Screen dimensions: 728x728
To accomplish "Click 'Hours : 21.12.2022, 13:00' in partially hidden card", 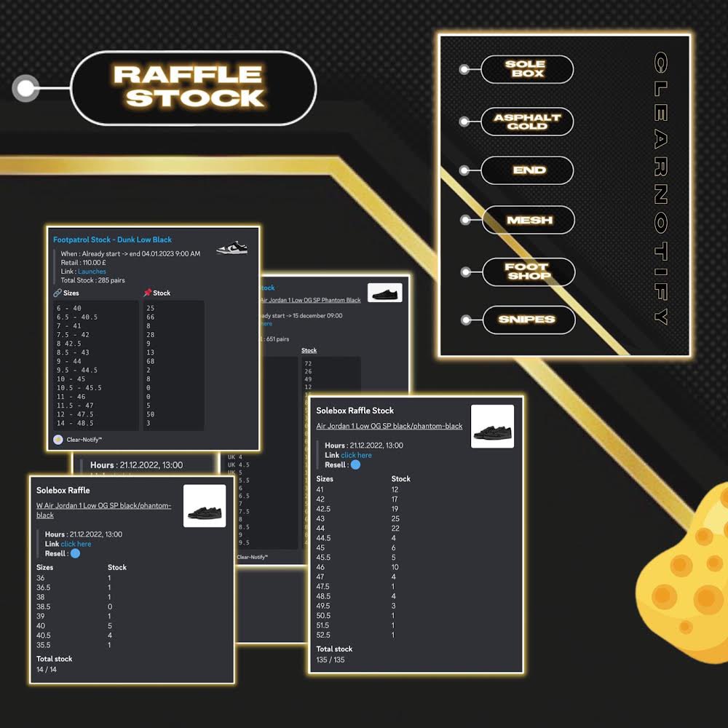I will tap(137, 464).
